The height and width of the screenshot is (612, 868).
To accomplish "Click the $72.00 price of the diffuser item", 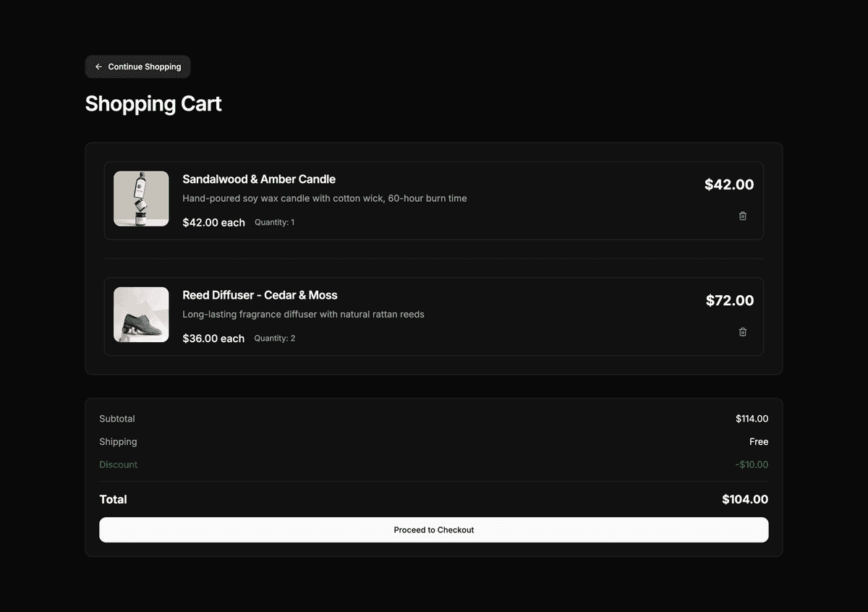I will pos(730,300).
